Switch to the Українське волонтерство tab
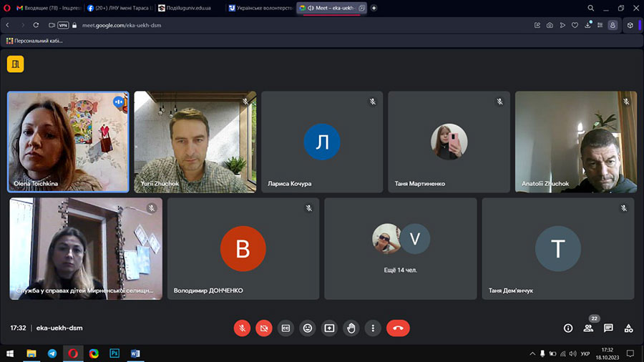 (x=260, y=8)
